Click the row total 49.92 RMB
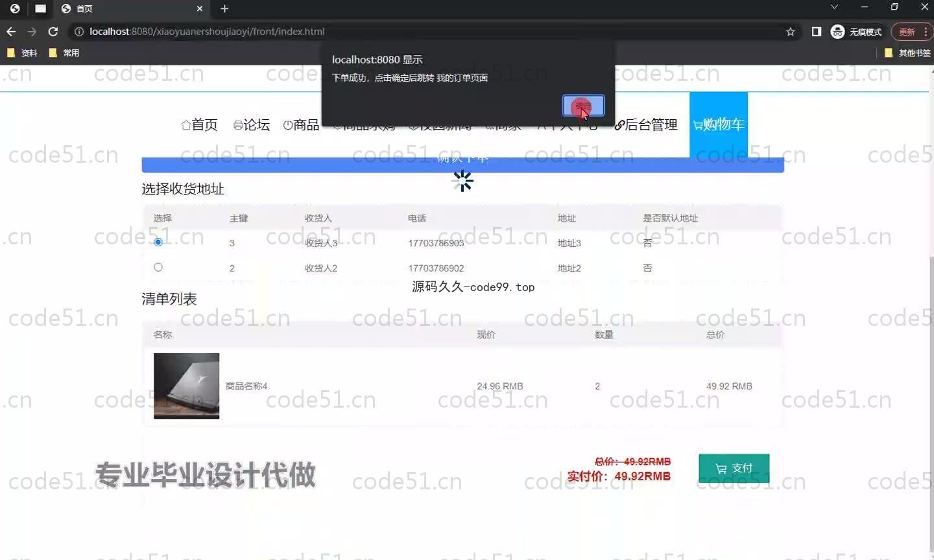This screenshot has width=934, height=560. coord(729,386)
